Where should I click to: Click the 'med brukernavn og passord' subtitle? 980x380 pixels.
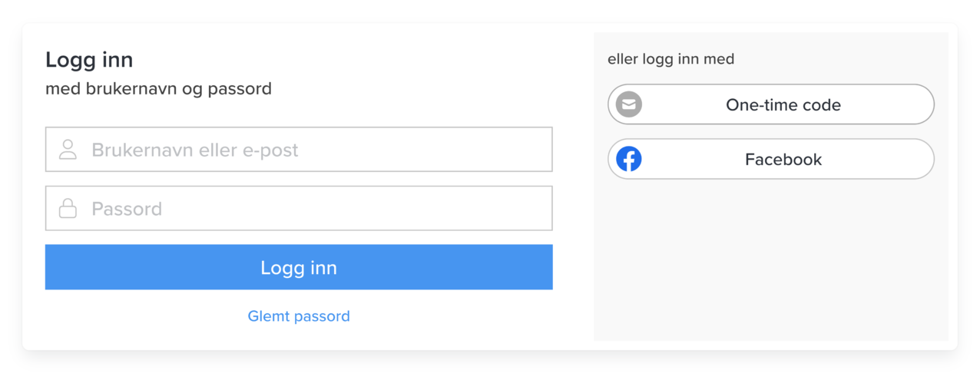click(158, 89)
